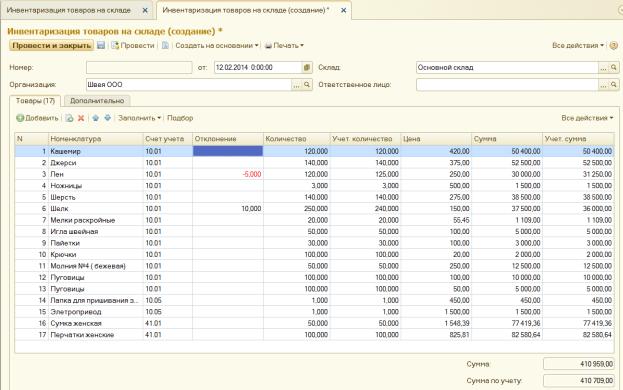Click the Организация field with Швея ООО

[189, 85]
